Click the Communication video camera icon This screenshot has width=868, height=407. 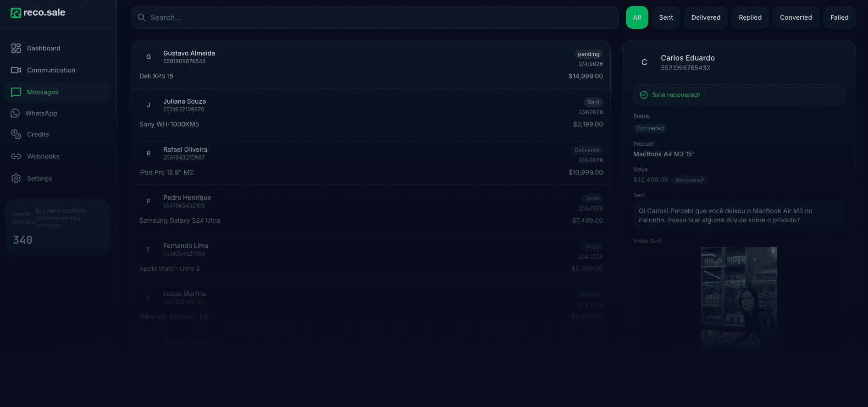point(16,70)
